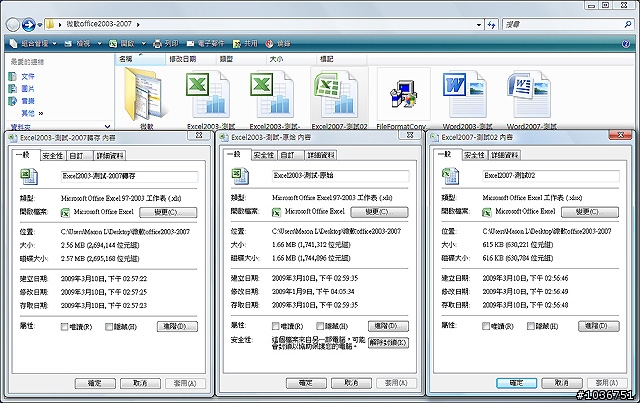The image size is (640, 403).
Task: Click the magnifier search icon
Action: coord(628,24)
